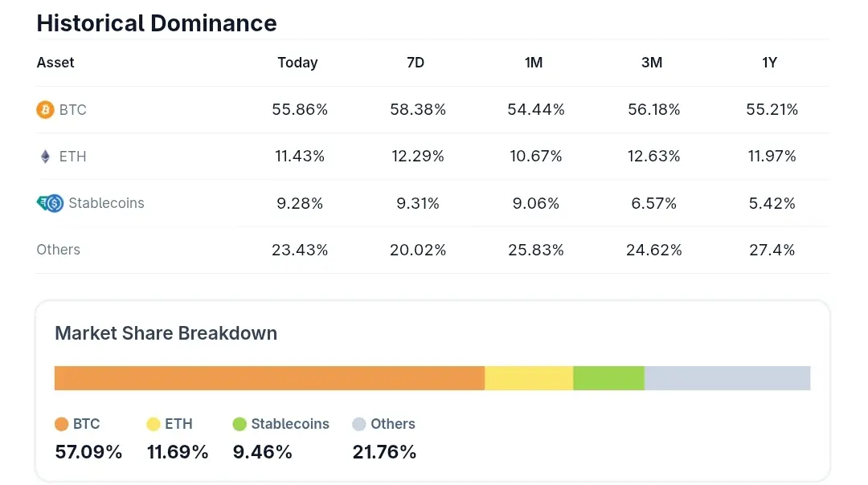The width and height of the screenshot is (868, 485).
Task: Click the Ethereum diamond icon
Action: pos(46,157)
